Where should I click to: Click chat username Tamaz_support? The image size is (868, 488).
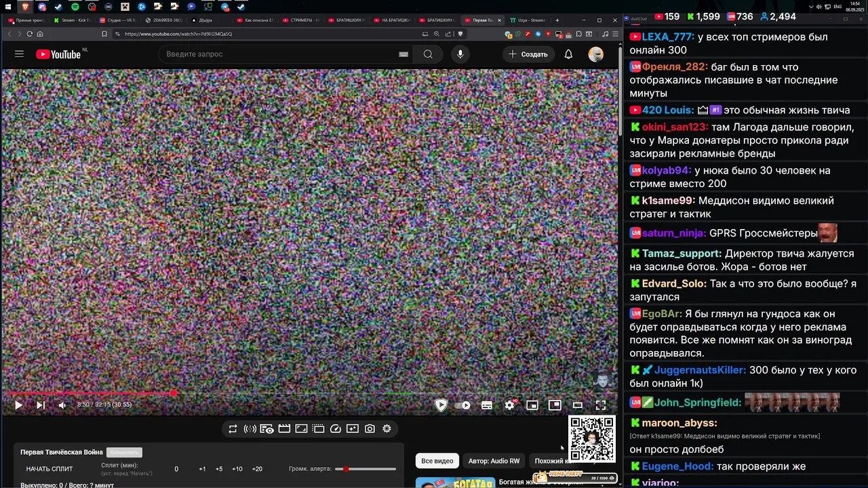point(682,254)
